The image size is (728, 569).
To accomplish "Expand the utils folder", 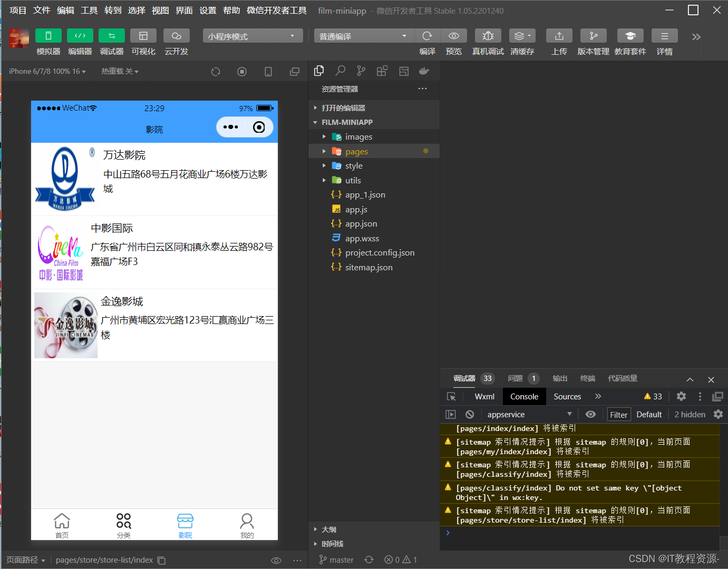I will (x=374, y=180).
